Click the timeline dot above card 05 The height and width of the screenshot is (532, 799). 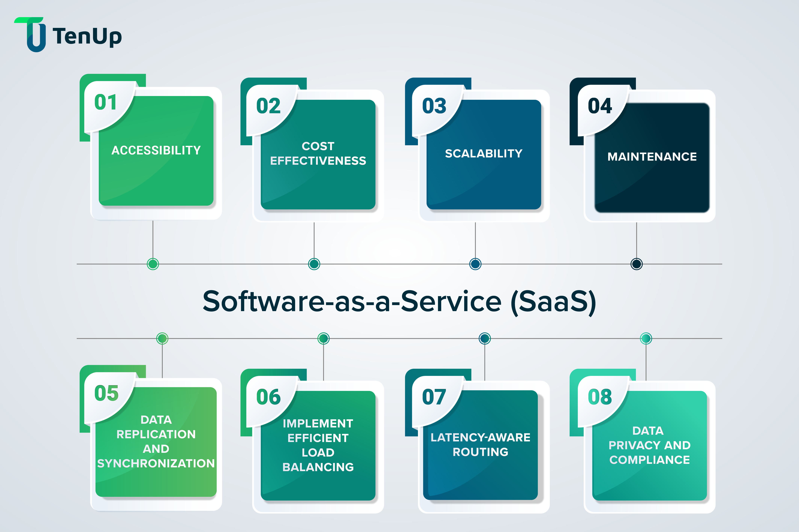tap(162, 338)
